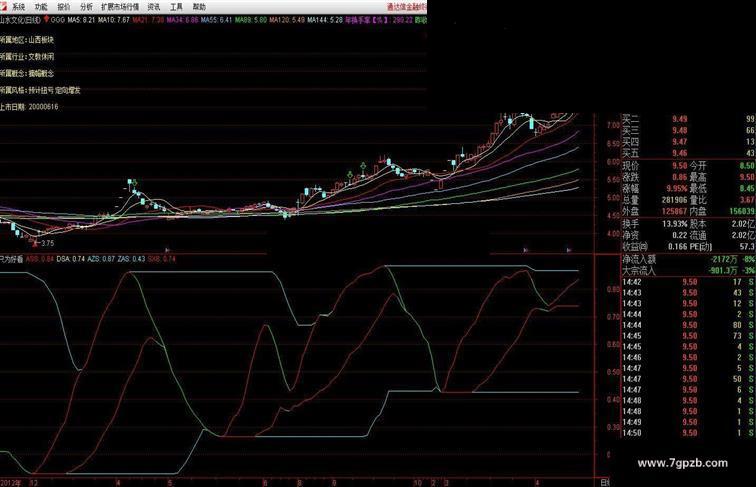Open the 系统 menu
The image size is (756, 487).
18,7
